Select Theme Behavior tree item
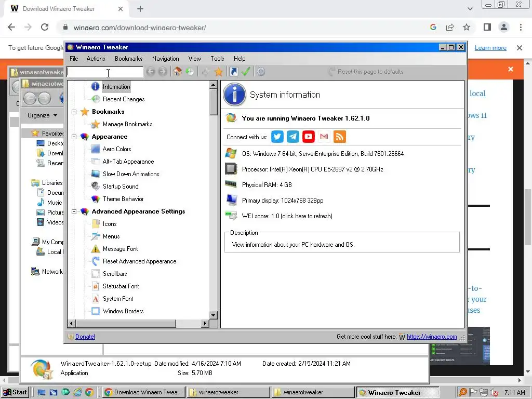The height and width of the screenshot is (399, 532). (123, 199)
